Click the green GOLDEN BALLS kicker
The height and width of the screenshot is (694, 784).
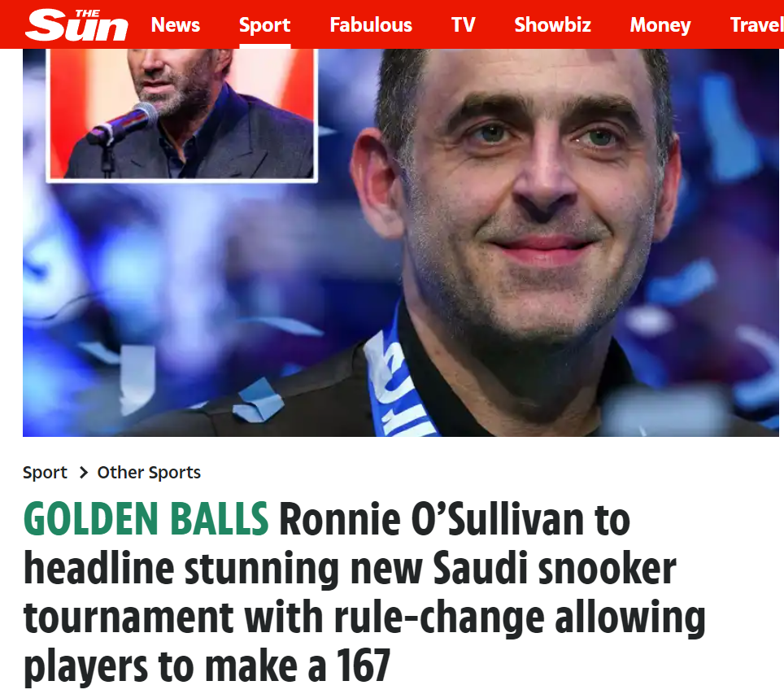[x=146, y=519]
